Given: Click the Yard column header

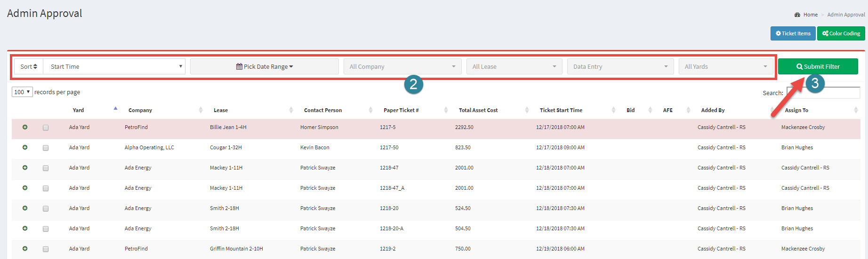Looking at the screenshot, I should click(78, 110).
